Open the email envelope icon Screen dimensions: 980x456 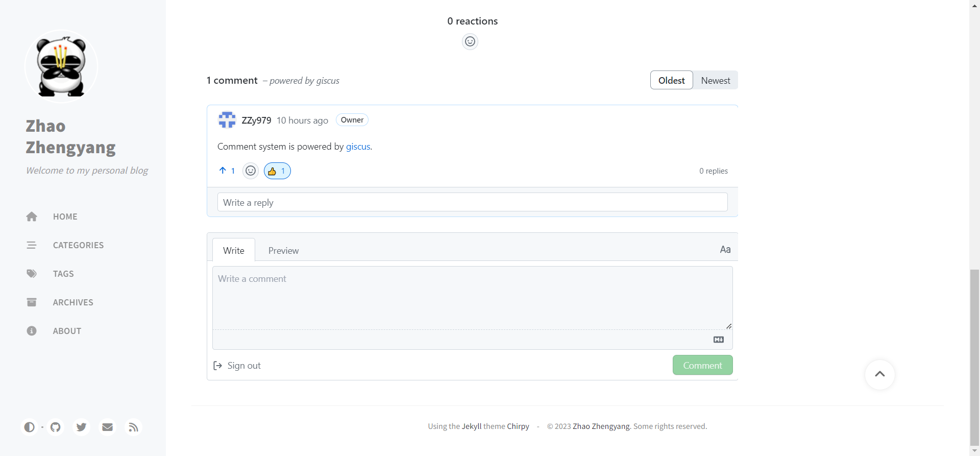pos(107,427)
